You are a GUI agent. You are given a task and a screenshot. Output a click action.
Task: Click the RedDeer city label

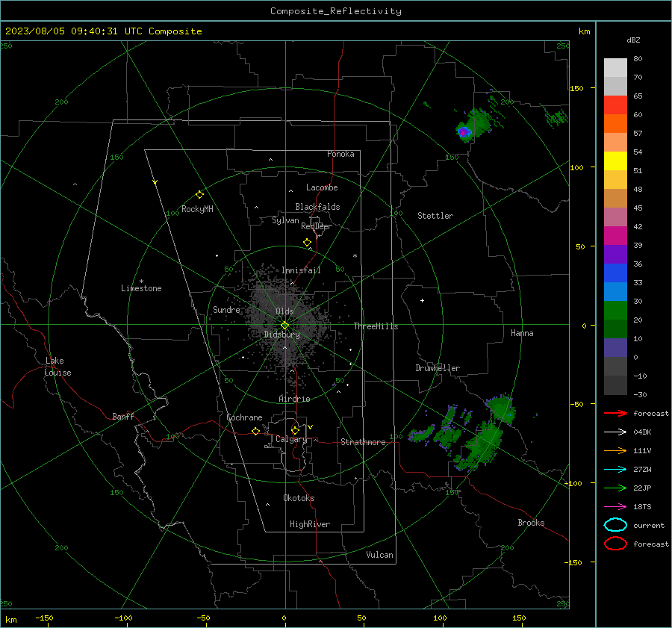click(317, 226)
